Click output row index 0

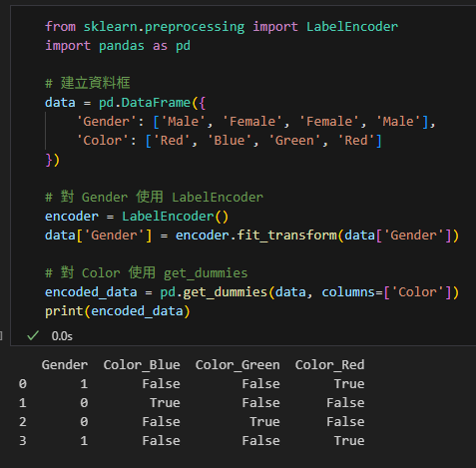(23, 384)
